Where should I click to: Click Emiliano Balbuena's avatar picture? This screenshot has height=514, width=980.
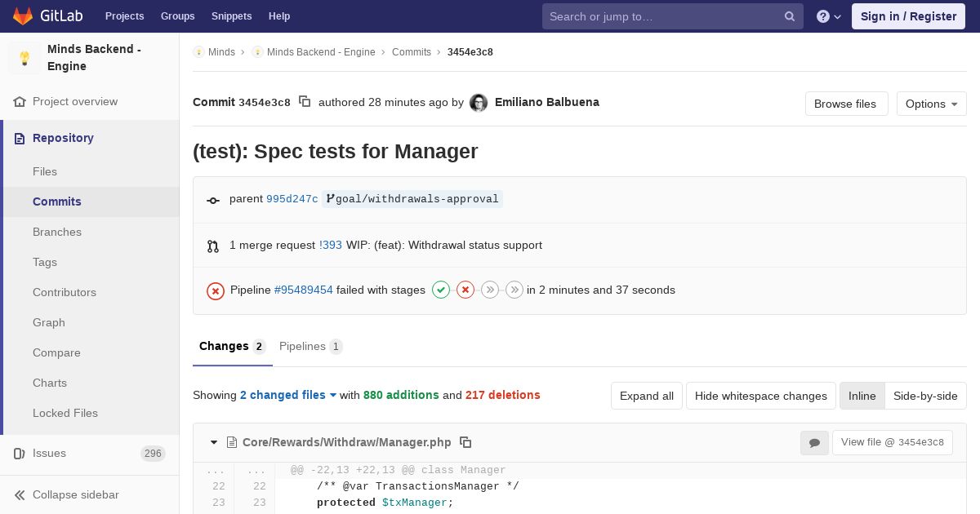[x=479, y=103]
